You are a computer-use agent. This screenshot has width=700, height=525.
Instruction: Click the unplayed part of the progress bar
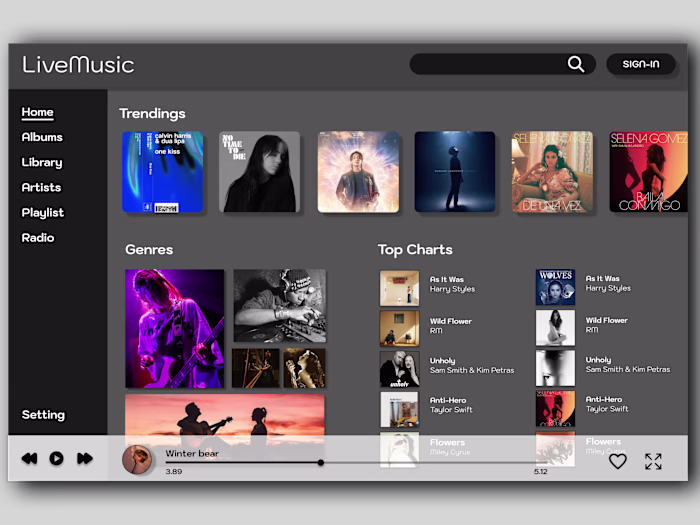pos(435,463)
